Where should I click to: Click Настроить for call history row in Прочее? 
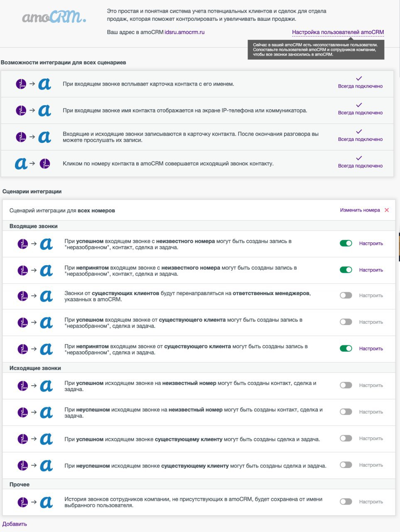tap(371, 502)
